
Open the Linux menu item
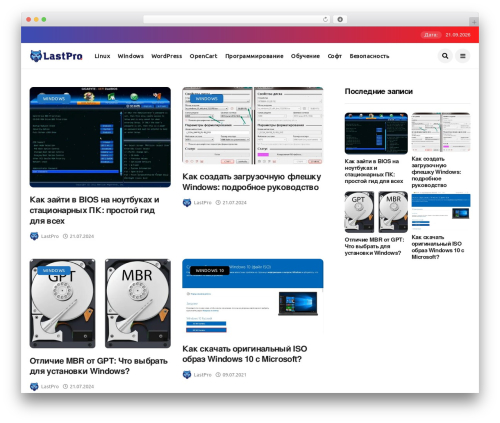tap(102, 56)
